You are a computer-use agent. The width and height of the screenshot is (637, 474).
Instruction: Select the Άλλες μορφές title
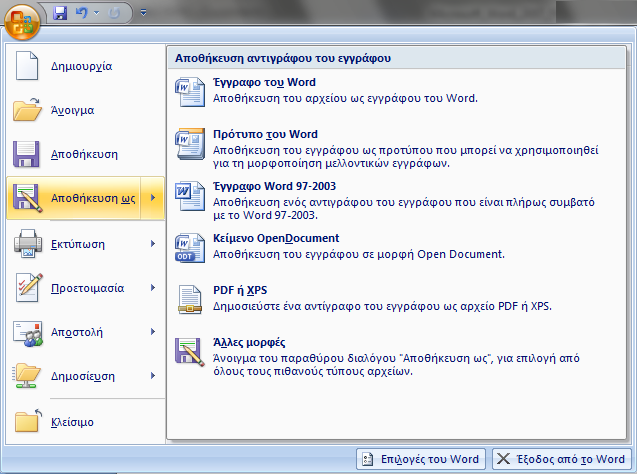click(x=249, y=342)
